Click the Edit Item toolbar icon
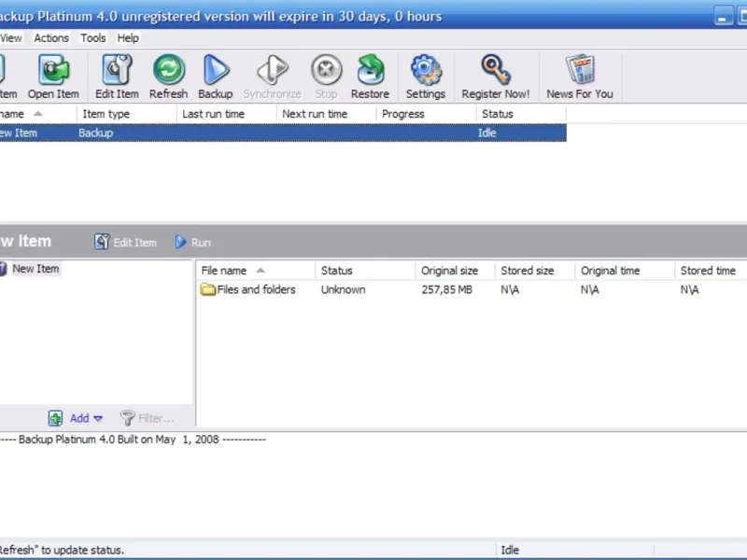Screen dimensions: 747x560 click(117, 77)
